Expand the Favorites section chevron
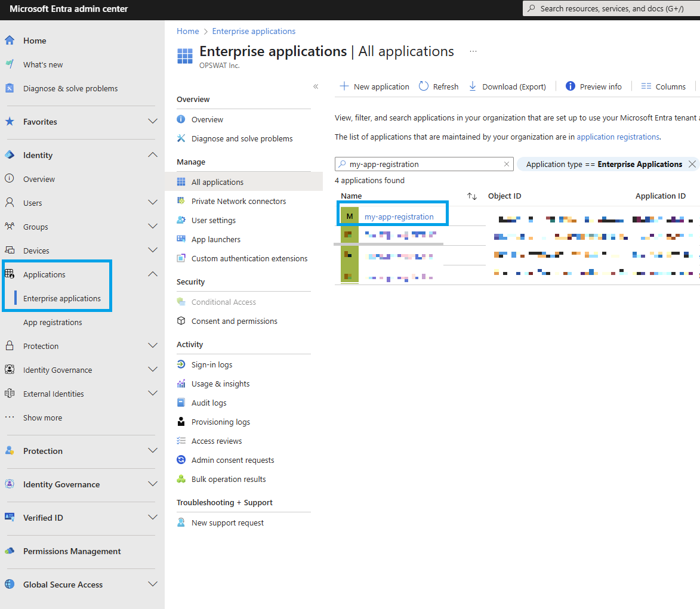This screenshot has height=609, width=700. [x=153, y=121]
